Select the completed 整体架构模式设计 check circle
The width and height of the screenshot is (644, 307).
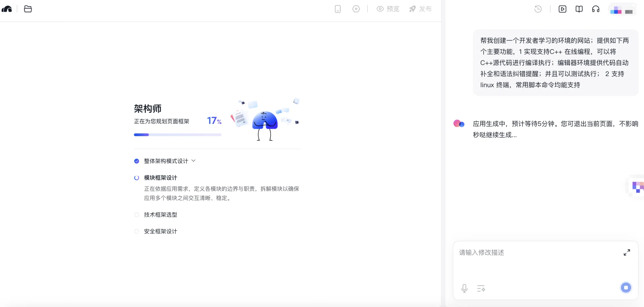tap(137, 161)
